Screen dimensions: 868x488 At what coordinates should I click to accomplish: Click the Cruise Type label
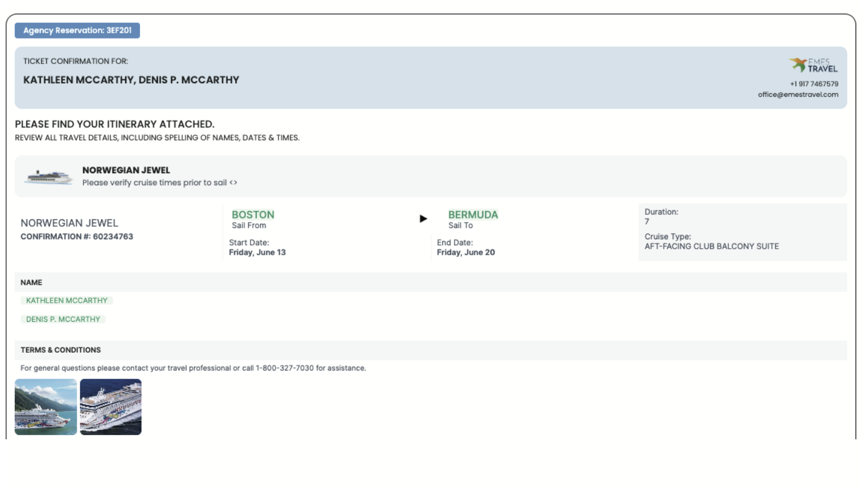(x=668, y=236)
